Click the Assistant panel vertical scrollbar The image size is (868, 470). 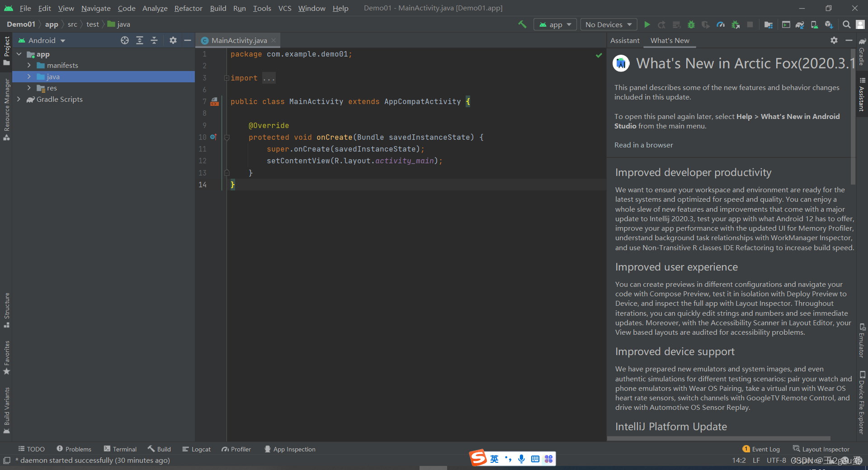(853, 116)
